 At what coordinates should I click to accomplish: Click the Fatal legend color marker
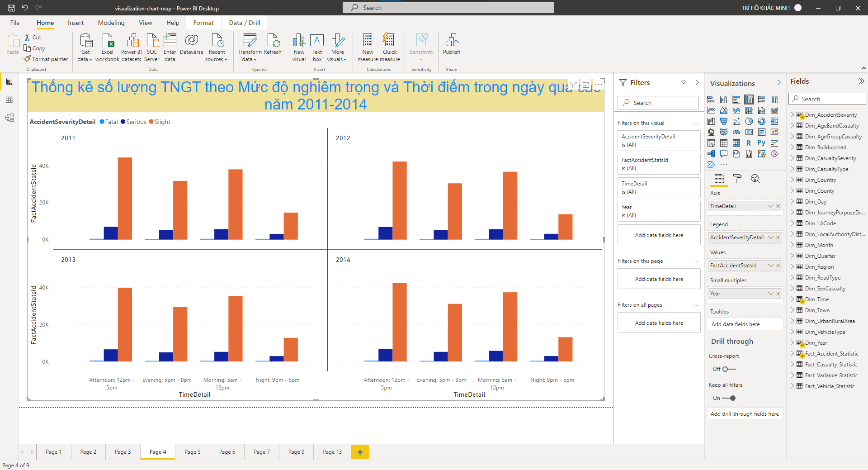[x=102, y=122]
